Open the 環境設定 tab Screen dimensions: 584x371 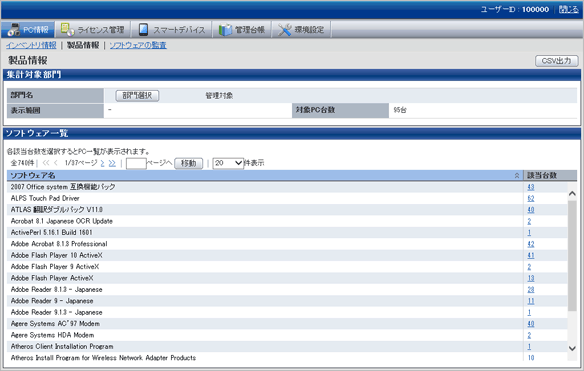pyautogui.click(x=301, y=29)
